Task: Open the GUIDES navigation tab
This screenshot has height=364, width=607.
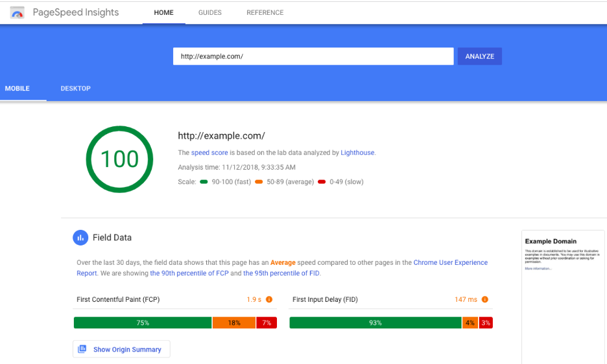Action: click(x=209, y=12)
